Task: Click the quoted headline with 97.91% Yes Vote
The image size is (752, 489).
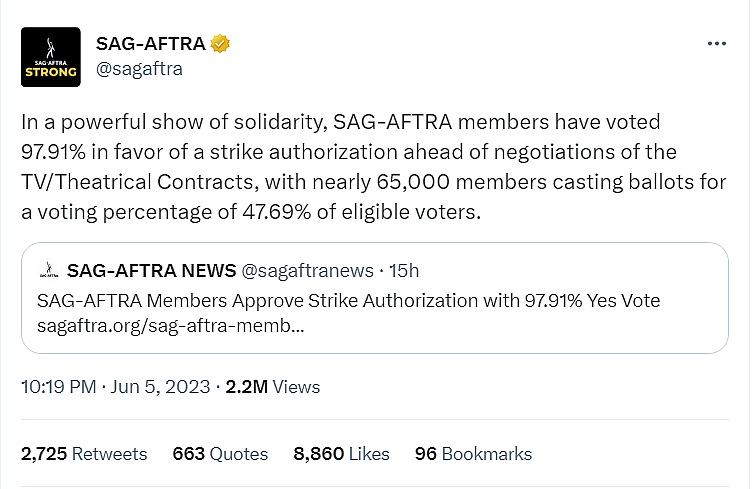Action: point(348,301)
